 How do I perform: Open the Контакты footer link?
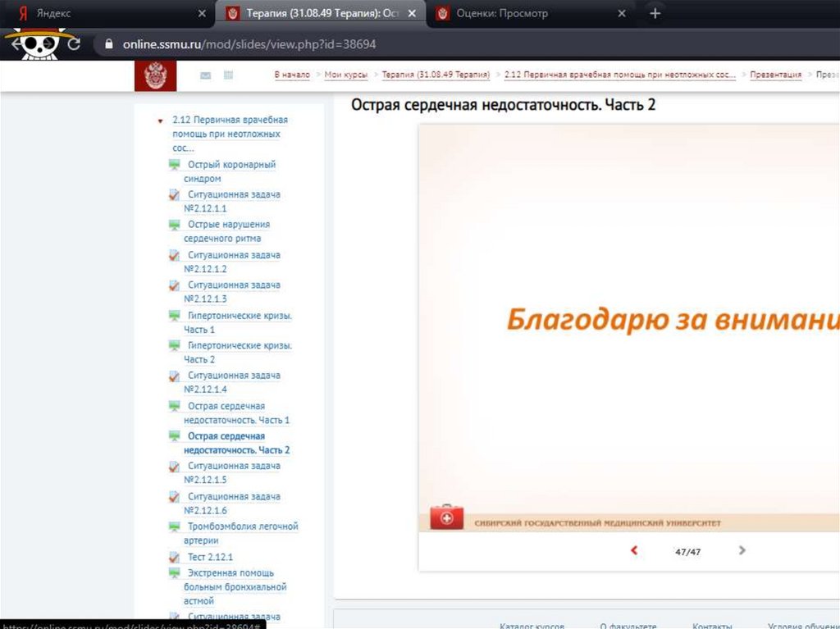pyautogui.click(x=711, y=625)
